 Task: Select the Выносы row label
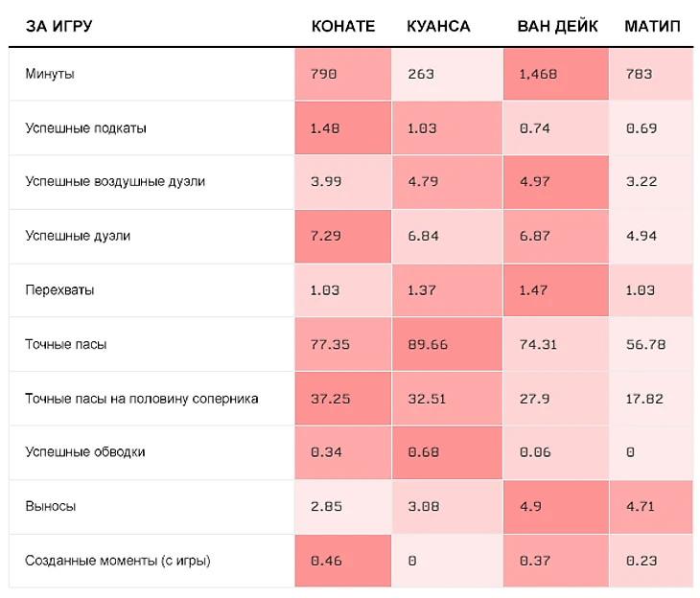pyautogui.click(x=51, y=506)
